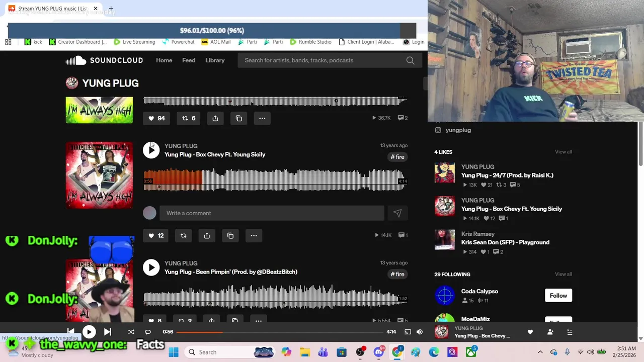This screenshot has height=362, width=644.
Task: Click Box Chevy album art thumbnail
Action: [x=99, y=175]
